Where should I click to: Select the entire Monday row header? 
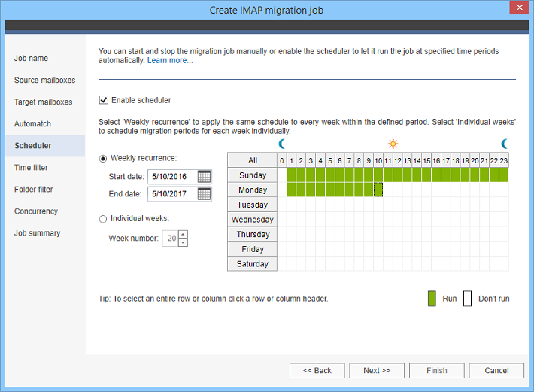[x=253, y=190]
